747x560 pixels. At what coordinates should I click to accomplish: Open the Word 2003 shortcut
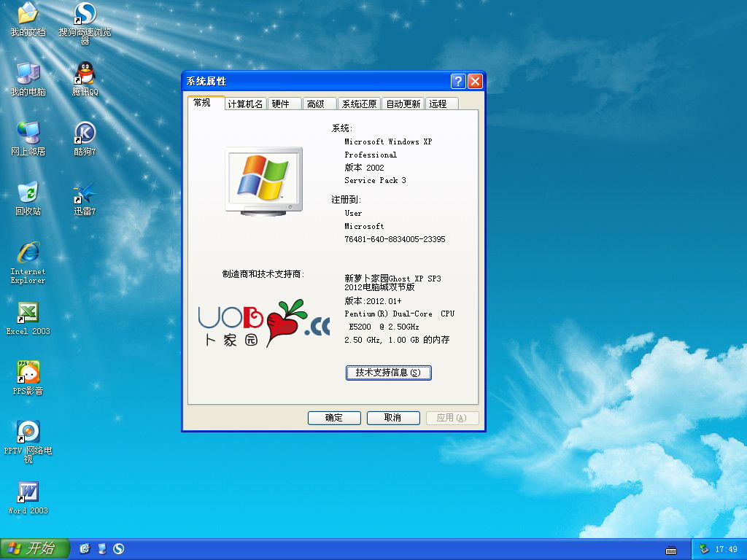(28, 492)
